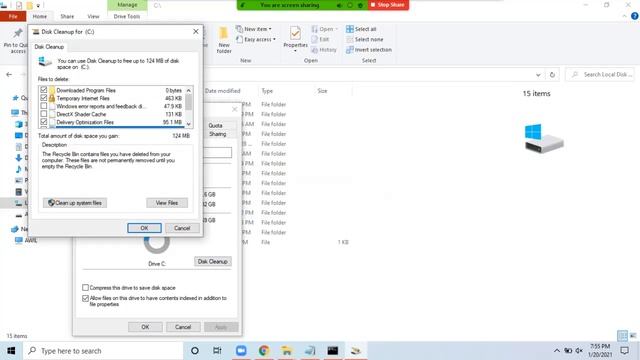Image resolution: width=640 pixels, height=360 pixels.
Task: Click the Search Local Disk field
Action: click(x=600, y=75)
